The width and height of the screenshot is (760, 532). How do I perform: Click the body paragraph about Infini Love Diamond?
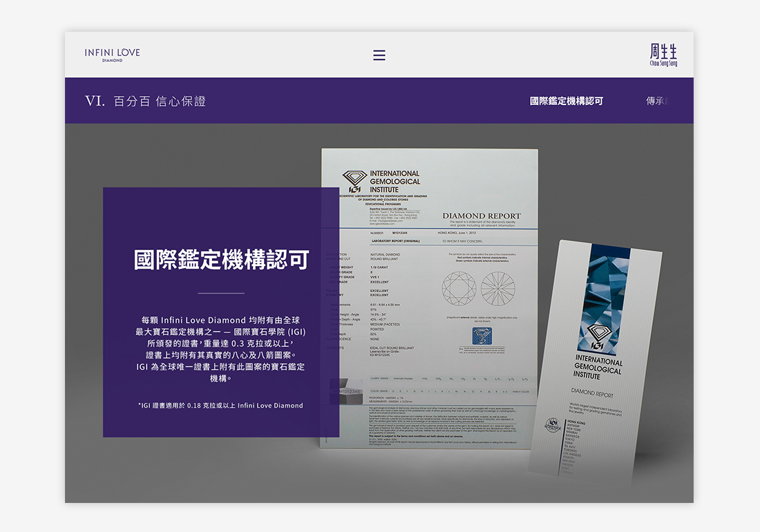pos(220,350)
